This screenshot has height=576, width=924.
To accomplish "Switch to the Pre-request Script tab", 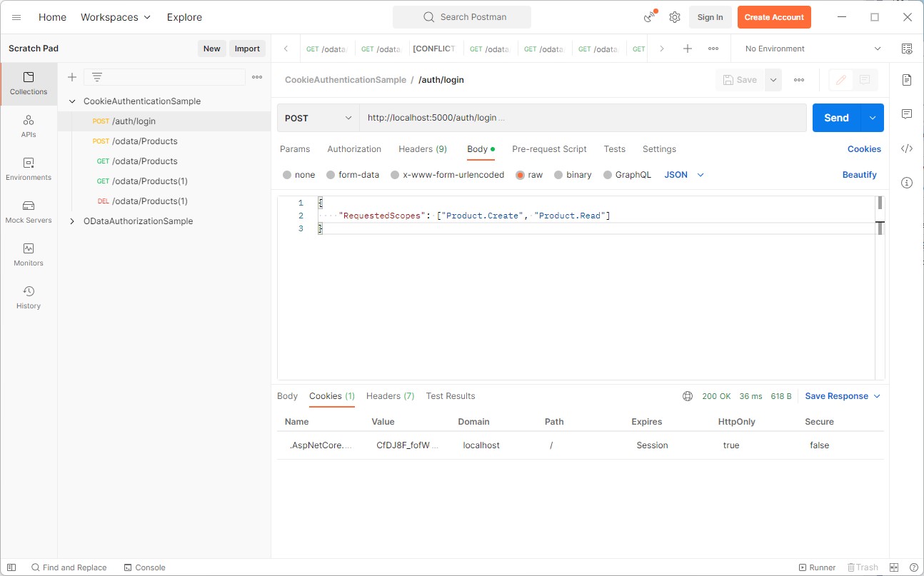I will tap(549, 149).
